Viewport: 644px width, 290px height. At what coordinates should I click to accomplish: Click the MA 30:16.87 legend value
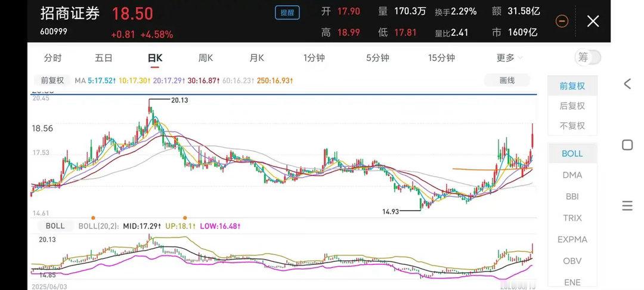(204, 81)
